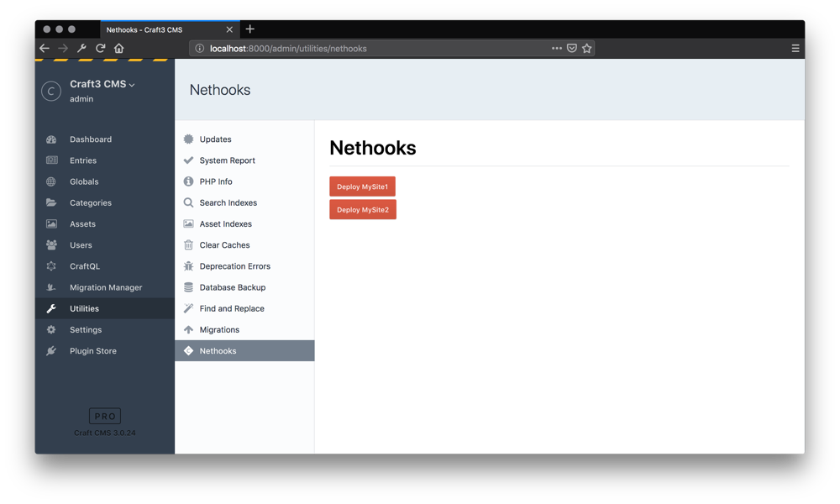Open Migration Manager in the sidebar
The image size is (840, 504).
click(105, 287)
